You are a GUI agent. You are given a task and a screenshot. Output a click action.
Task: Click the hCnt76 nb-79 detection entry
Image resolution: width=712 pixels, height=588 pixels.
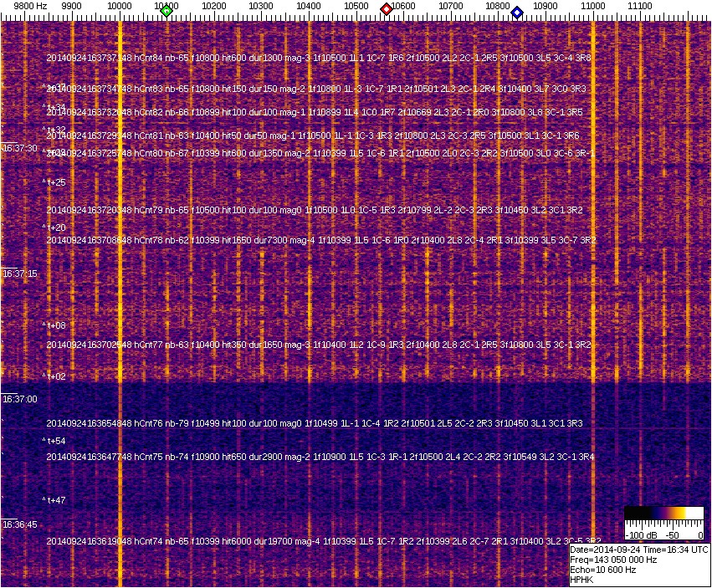320,423
